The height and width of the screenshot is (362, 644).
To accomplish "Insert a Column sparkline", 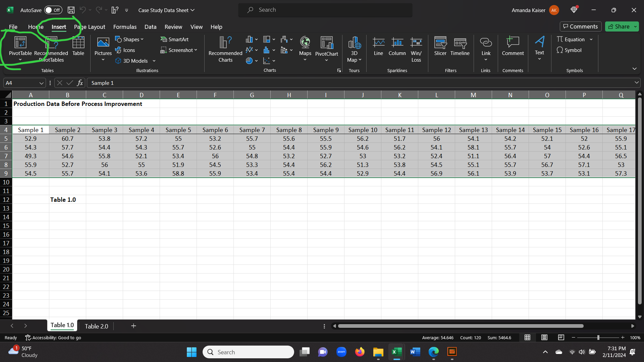I will pyautogui.click(x=397, y=46).
